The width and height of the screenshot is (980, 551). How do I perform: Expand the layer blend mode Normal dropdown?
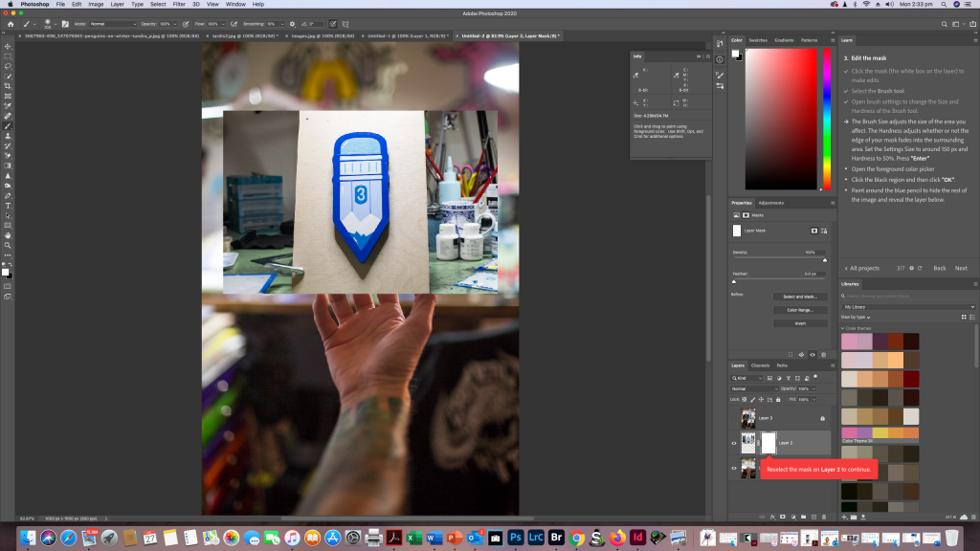pyautogui.click(x=755, y=389)
